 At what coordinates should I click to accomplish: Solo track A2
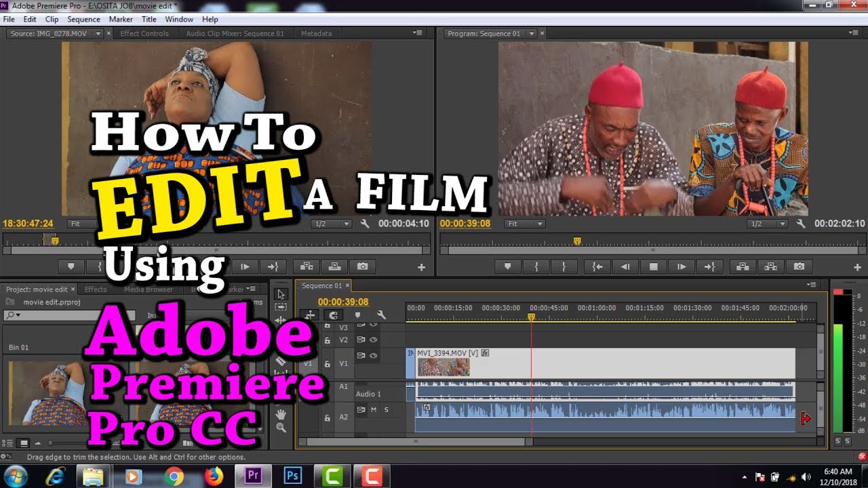pyautogui.click(x=387, y=409)
